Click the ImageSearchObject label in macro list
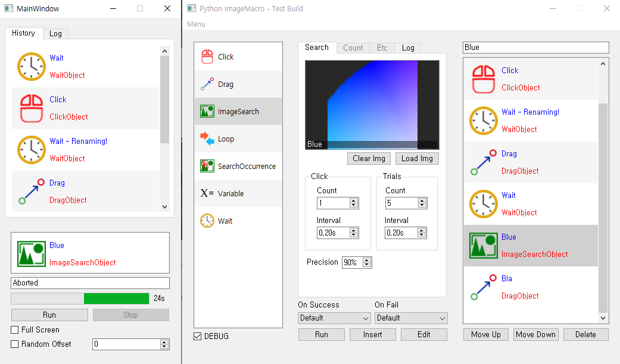Screen dimensions: 620x364 [535, 254]
